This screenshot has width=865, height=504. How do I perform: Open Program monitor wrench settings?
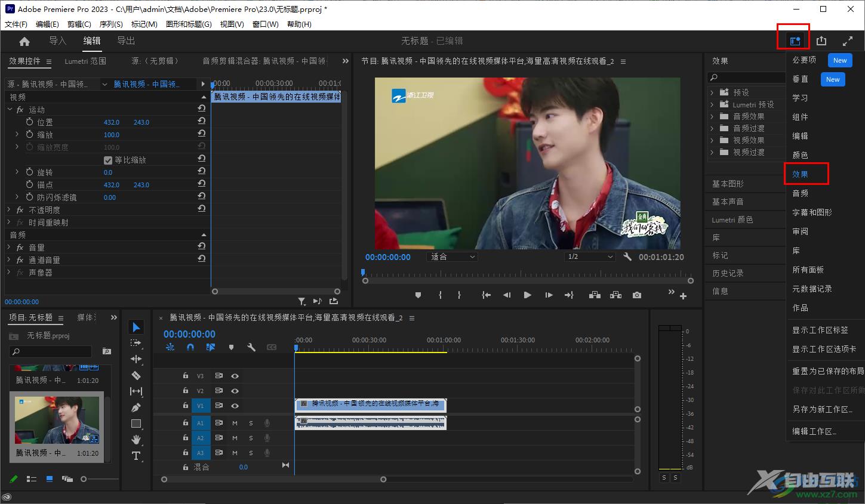point(627,256)
